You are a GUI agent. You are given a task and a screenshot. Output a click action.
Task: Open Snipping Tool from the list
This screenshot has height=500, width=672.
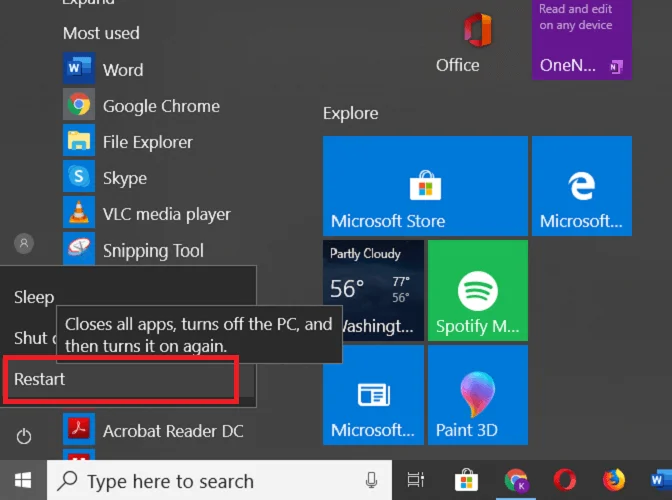[133, 249]
